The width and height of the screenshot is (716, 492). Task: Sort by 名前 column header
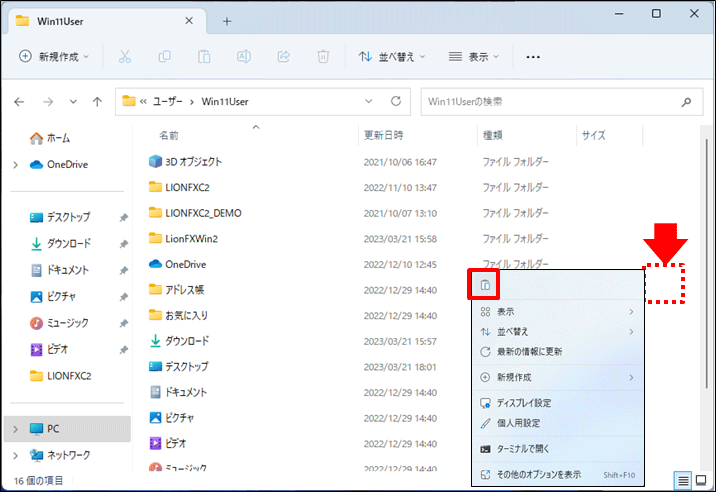(168, 135)
